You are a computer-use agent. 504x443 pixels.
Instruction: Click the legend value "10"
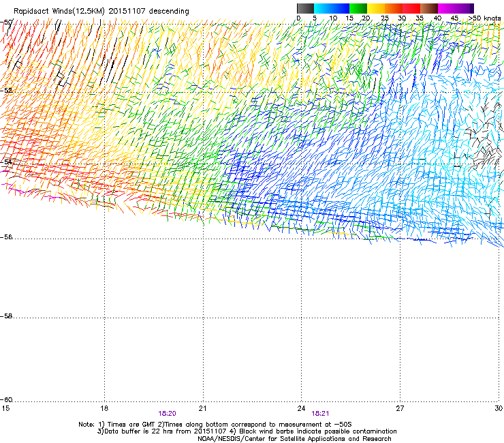333,18
